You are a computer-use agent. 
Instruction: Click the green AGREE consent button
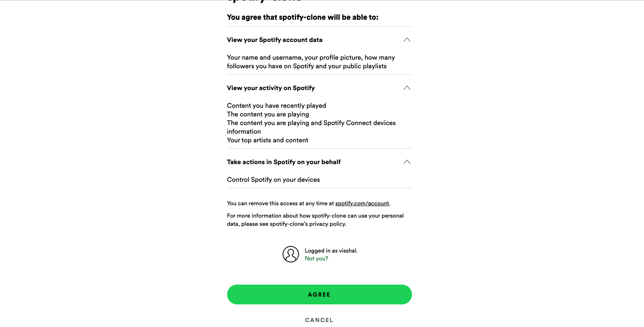(319, 295)
